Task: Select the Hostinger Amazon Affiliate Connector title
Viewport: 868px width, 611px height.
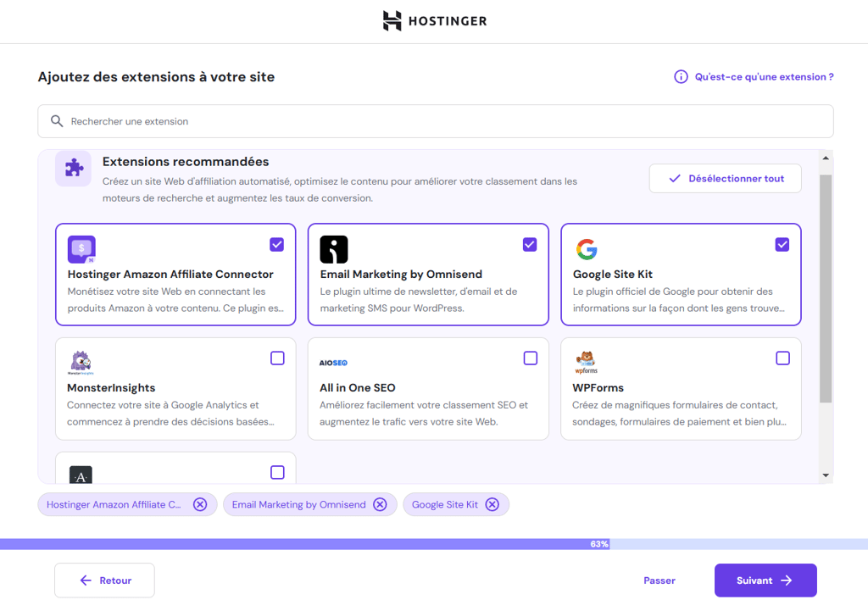Action: [170, 274]
